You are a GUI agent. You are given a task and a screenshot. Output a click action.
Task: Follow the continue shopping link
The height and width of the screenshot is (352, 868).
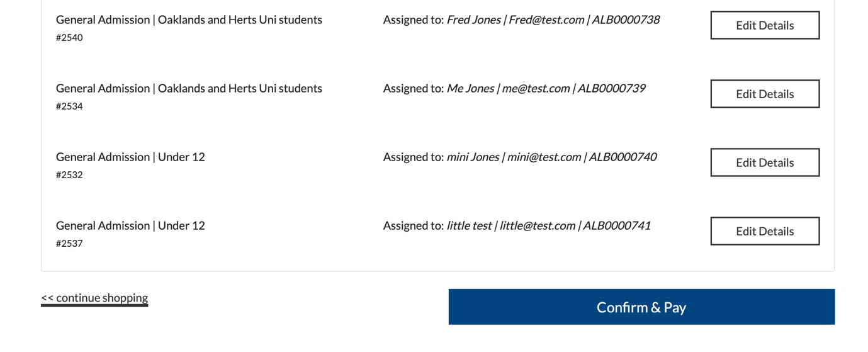pyautogui.click(x=94, y=298)
